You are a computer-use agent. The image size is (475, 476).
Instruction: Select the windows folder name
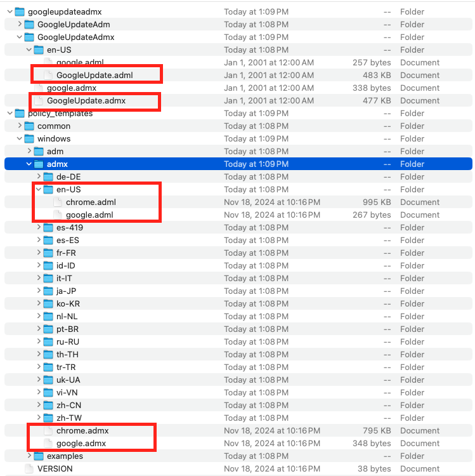coord(54,139)
